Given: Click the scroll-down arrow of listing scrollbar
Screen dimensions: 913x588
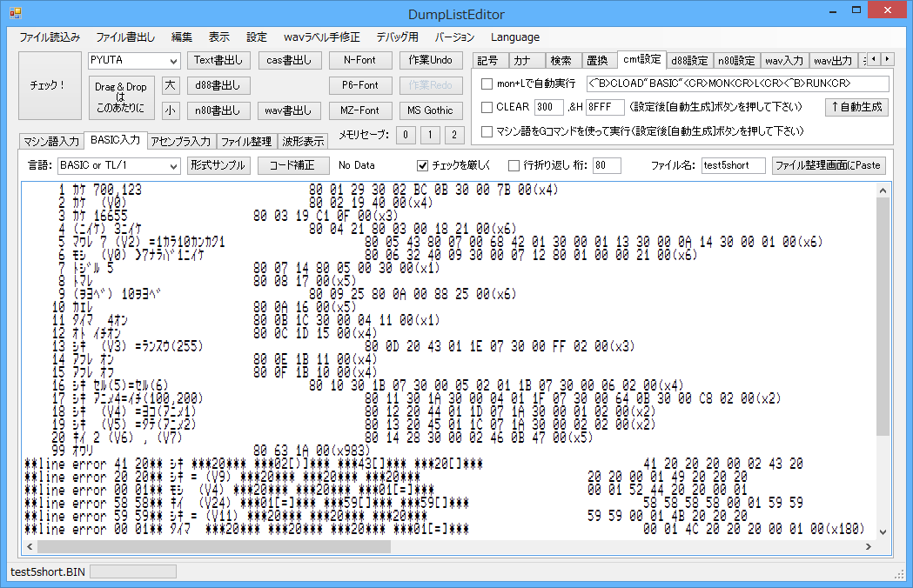Looking at the screenshot, I should point(883,531).
